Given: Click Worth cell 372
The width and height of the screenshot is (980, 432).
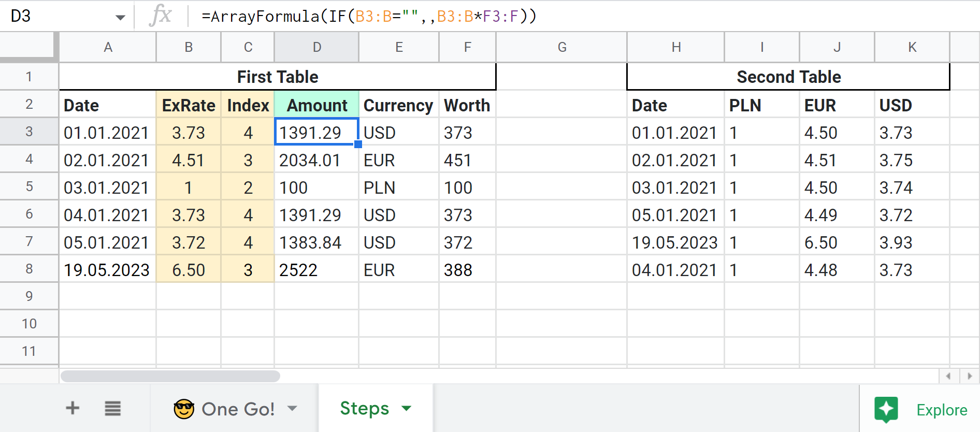Looking at the screenshot, I should pyautogui.click(x=468, y=242).
